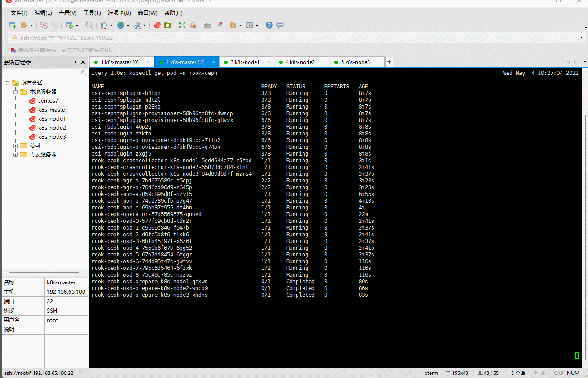The height and width of the screenshot is (378, 588).
Task: Open the dropdown beside the color scheme icon
Action: coord(111,26)
